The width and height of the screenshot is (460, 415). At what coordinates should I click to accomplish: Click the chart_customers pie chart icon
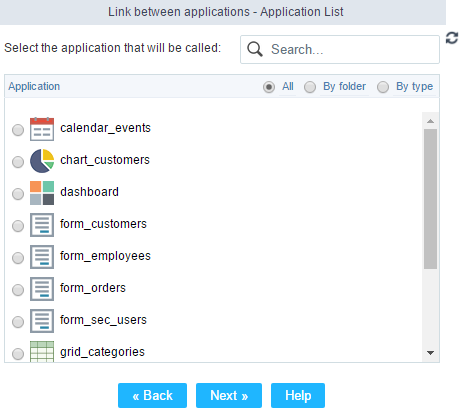tap(42, 161)
